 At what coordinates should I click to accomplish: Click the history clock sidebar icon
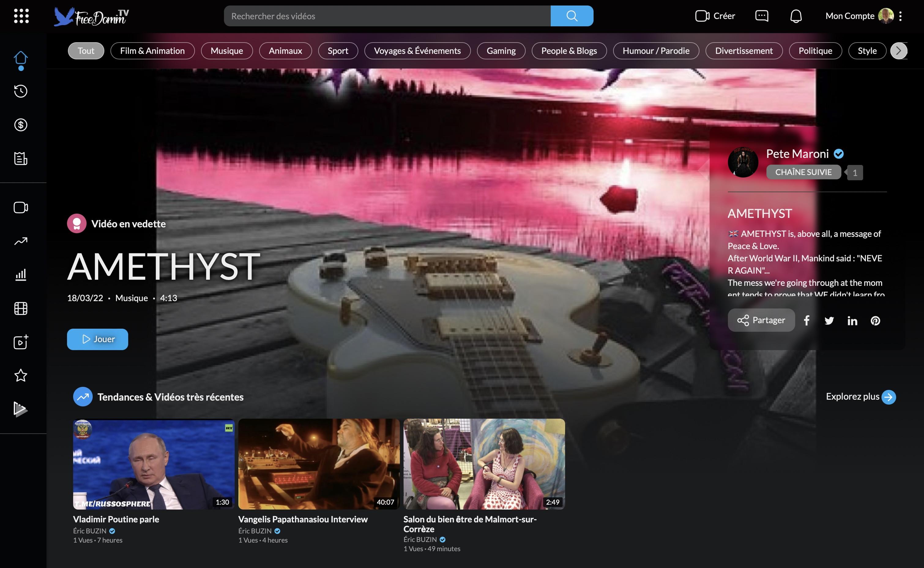[x=20, y=91]
